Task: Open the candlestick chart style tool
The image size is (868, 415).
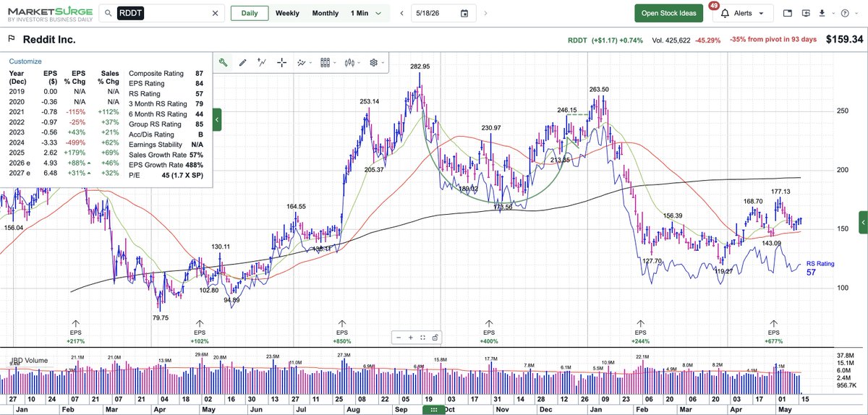Action: [x=350, y=63]
